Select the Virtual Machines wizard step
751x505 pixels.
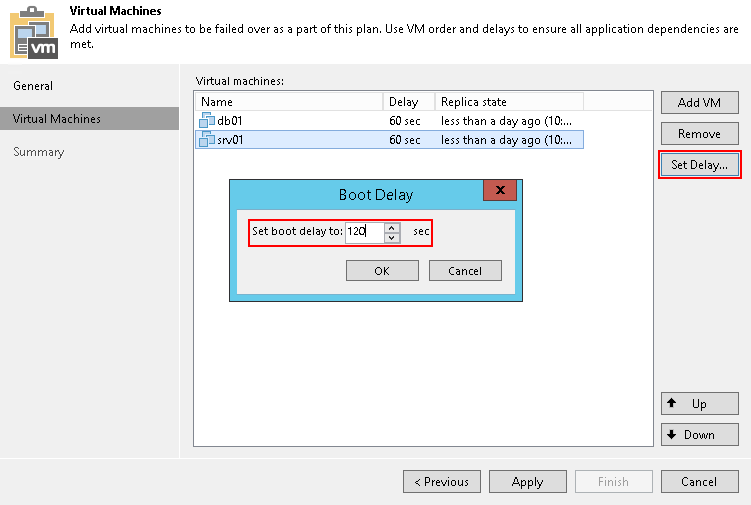pyautogui.click(x=57, y=119)
